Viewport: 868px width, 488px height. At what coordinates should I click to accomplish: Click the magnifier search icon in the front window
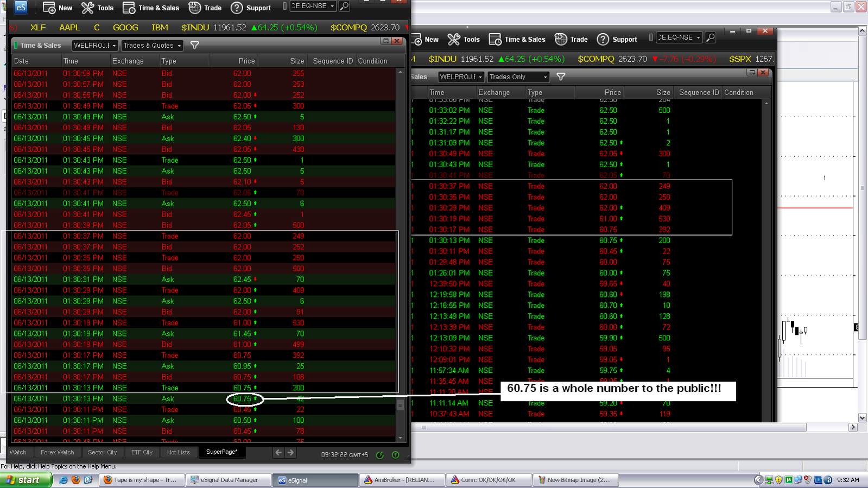point(344,6)
